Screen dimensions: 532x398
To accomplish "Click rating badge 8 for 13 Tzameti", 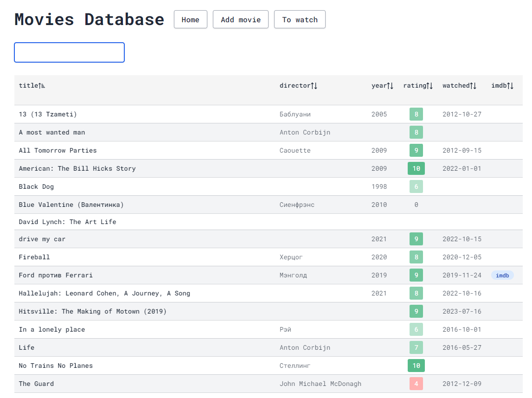I will point(417,115).
